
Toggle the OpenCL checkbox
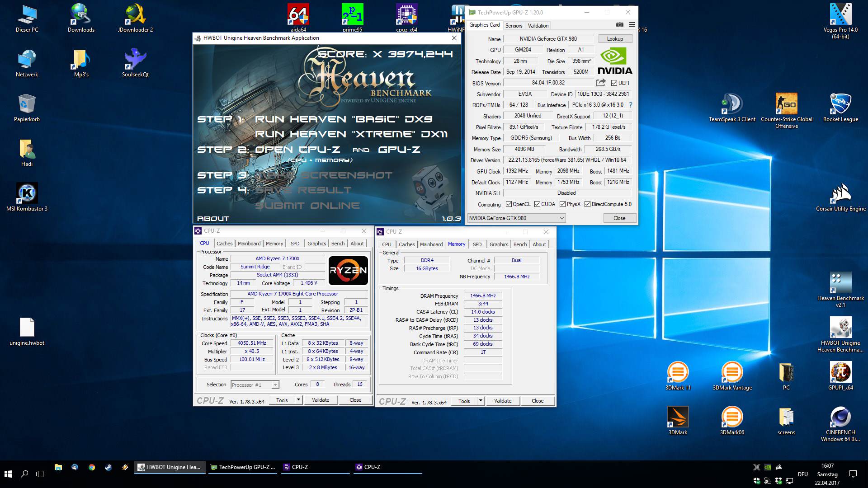tap(509, 204)
